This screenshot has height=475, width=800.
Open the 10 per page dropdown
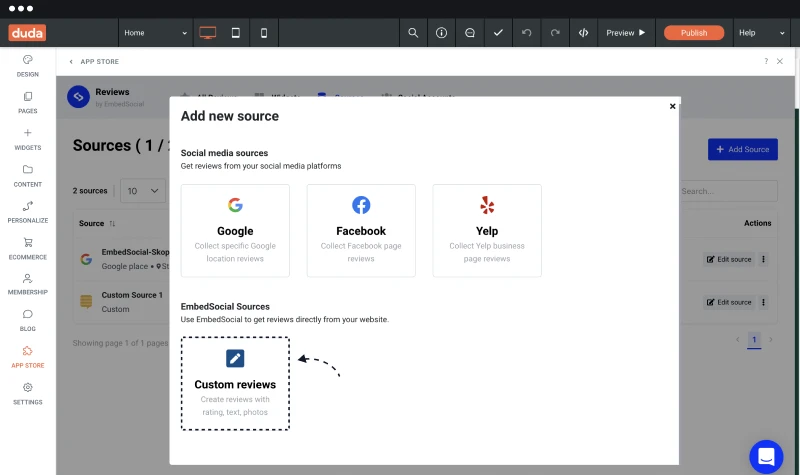[x=143, y=191]
